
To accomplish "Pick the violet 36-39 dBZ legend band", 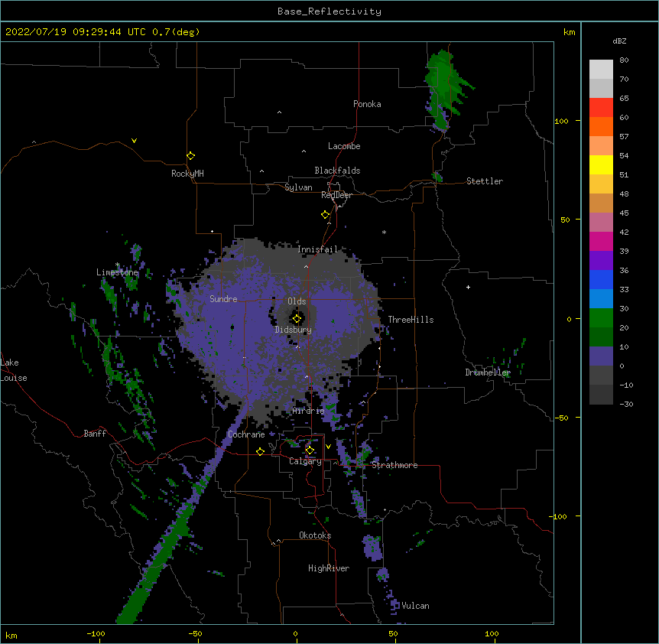I will click(x=601, y=261).
